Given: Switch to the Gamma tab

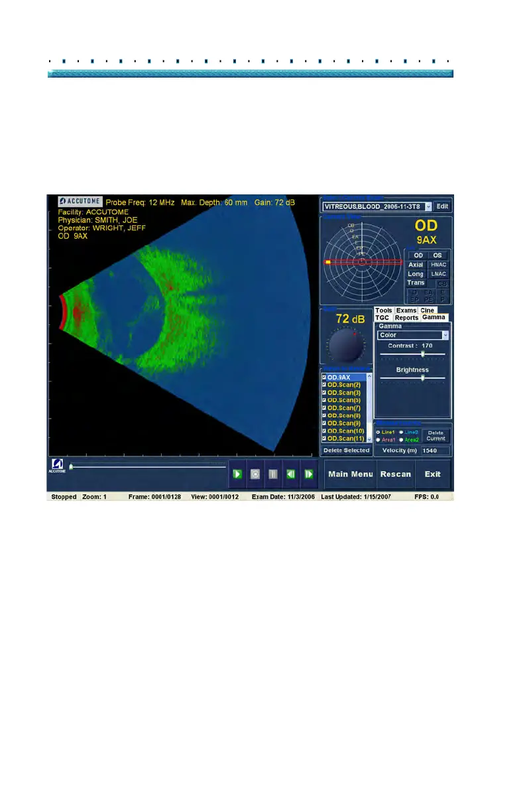Looking at the screenshot, I should tap(434, 318).
